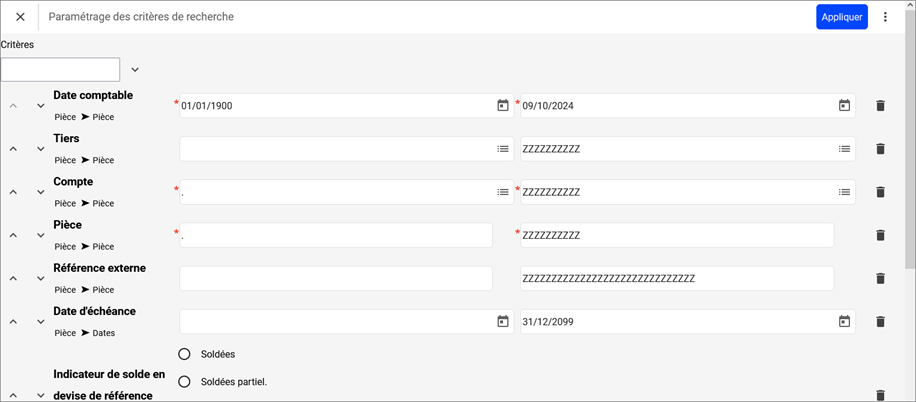The width and height of the screenshot is (916, 402).
Task: Open the three-dot more options menu
Action: [885, 17]
